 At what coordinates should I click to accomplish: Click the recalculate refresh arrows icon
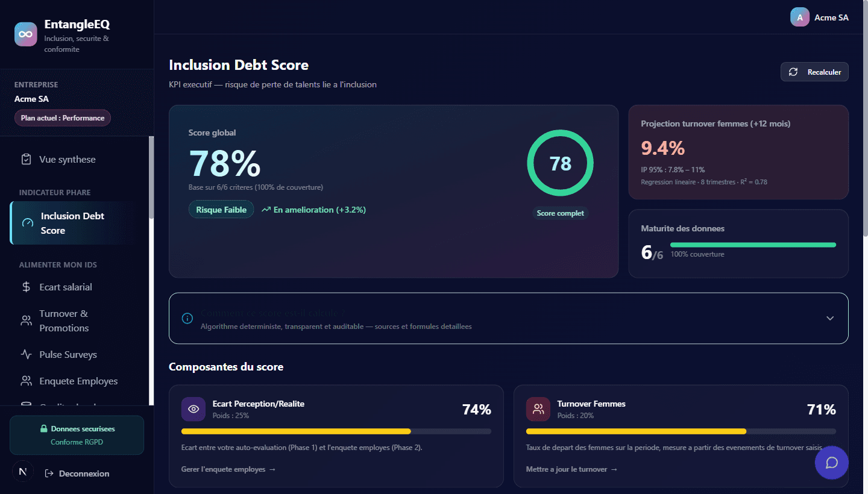[x=793, y=72]
